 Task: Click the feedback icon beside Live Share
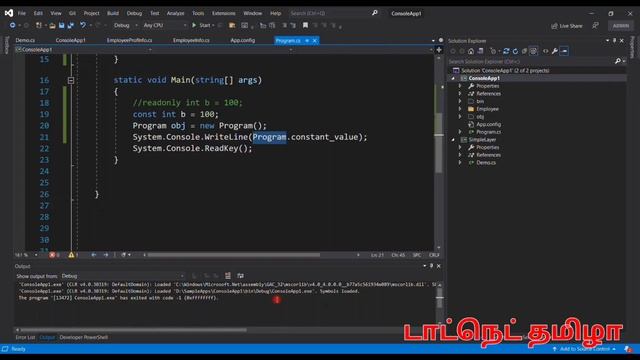[x=596, y=26]
